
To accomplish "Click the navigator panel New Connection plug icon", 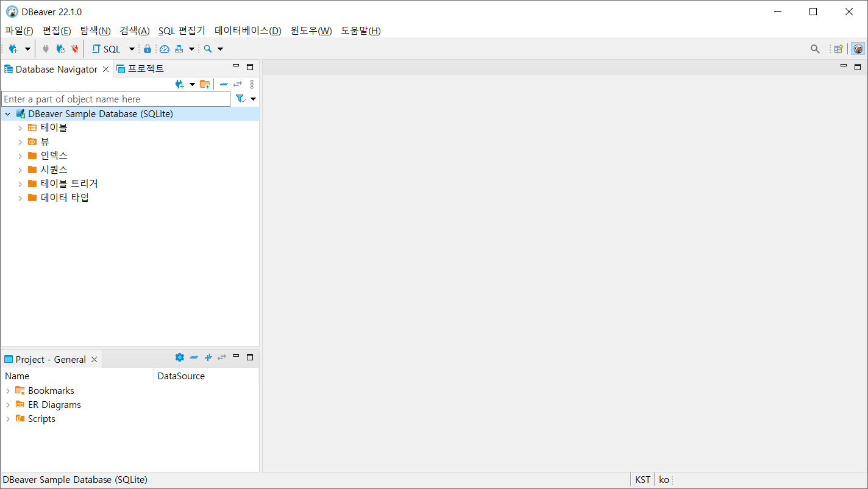I will 179,84.
